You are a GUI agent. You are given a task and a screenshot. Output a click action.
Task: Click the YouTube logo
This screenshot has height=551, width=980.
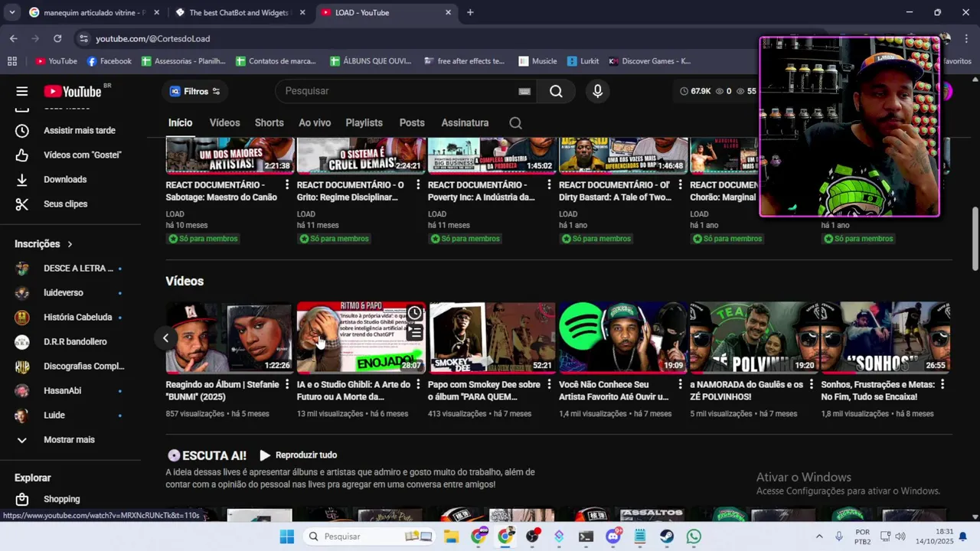tap(73, 91)
